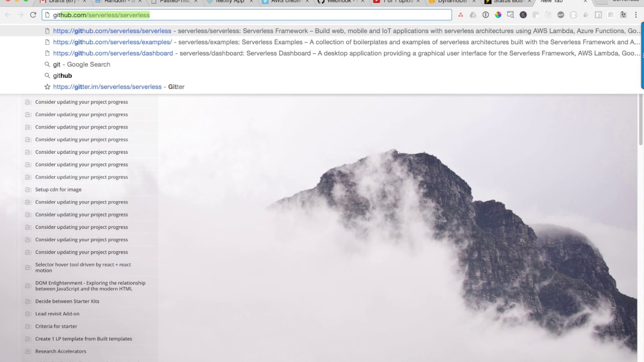Screen dimensions: 644x362
Task: Click the address bar URL field
Action: (x=247, y=15)
